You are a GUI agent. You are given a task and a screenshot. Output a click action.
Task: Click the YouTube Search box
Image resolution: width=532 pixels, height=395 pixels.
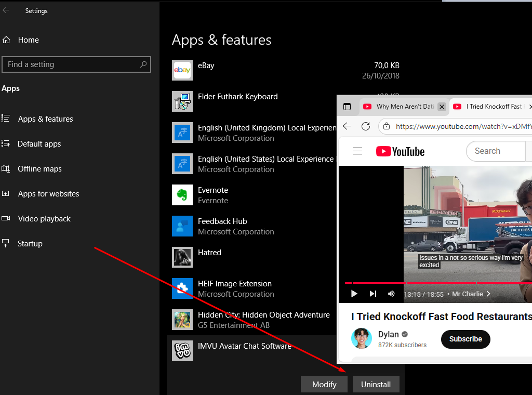496,151
